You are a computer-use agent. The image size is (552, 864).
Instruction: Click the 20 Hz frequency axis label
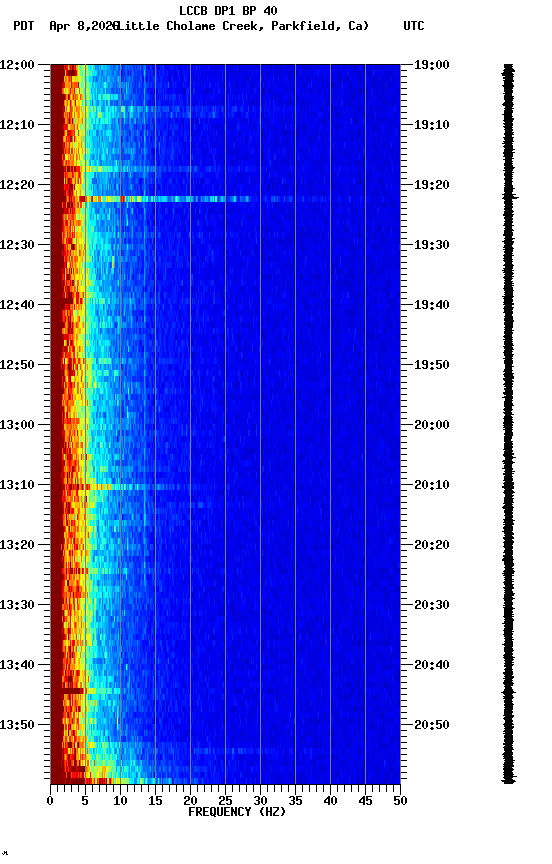click(x=190, y=801)
